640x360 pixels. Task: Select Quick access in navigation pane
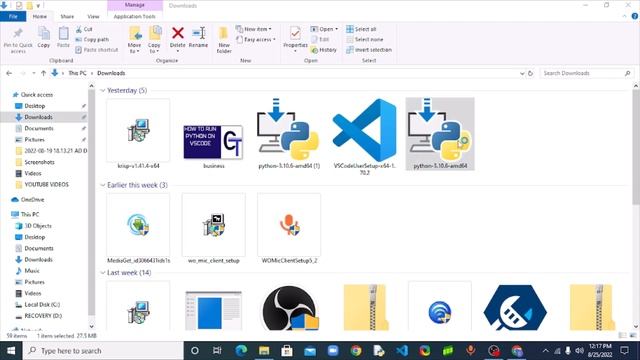coord(36,94)
